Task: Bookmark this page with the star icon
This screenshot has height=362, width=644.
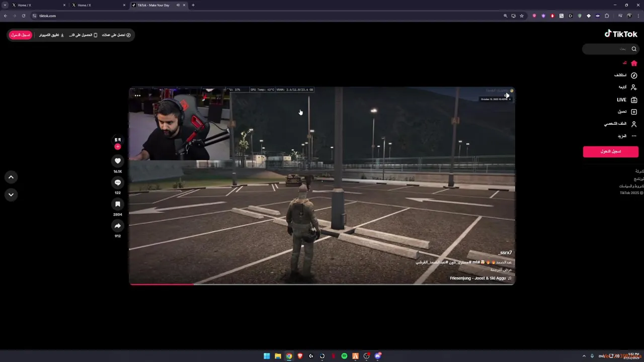Action: [x=522, y=16]
